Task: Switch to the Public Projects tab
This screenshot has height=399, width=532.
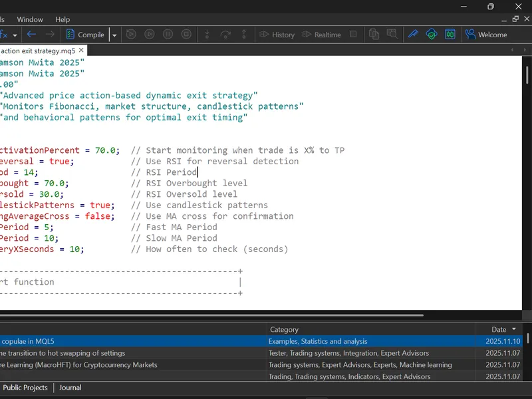Action: coord(25,388)
